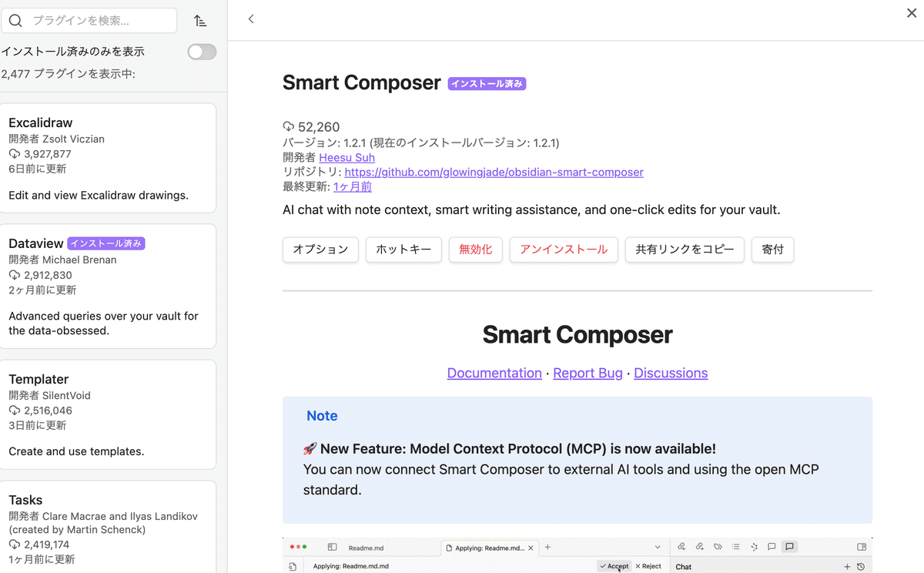
Task: Uninstall the plugin with アンインストール
Action: pos(564,250)
